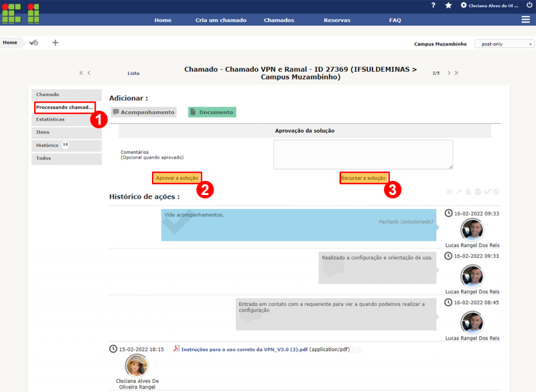Viewport: 536px width, 392px height.
Task: Switch to the Estatísticas tab
Action: coord(66,120)
